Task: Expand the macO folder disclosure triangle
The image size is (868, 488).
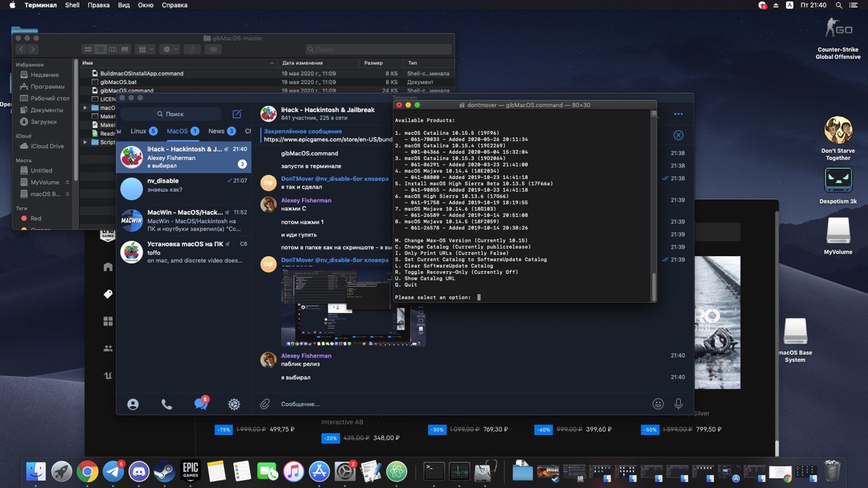Action: (85, 108)
